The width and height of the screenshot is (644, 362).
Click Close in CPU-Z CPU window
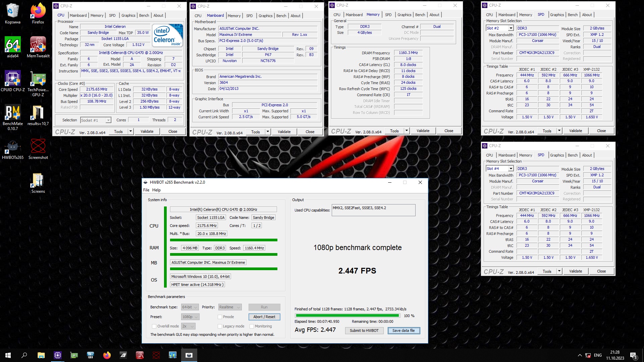click(173, 131)
